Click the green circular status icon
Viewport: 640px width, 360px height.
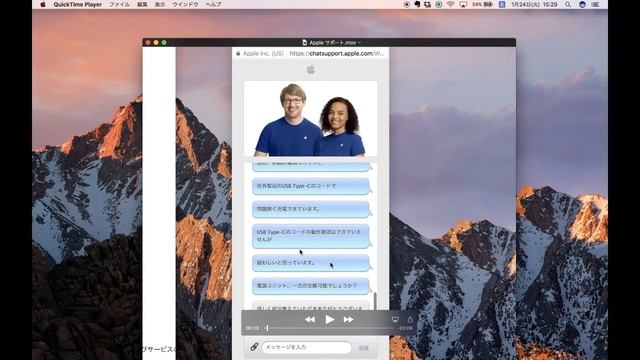point(438,4)
